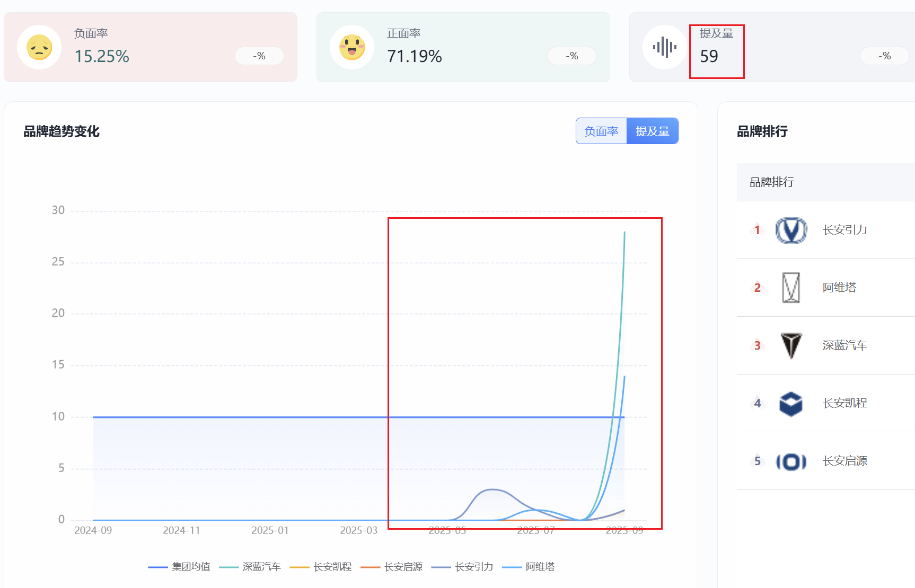This screenshot has width=915, height=588.
Task: Click the negative rate change percent badge
Action: (259, 56)
